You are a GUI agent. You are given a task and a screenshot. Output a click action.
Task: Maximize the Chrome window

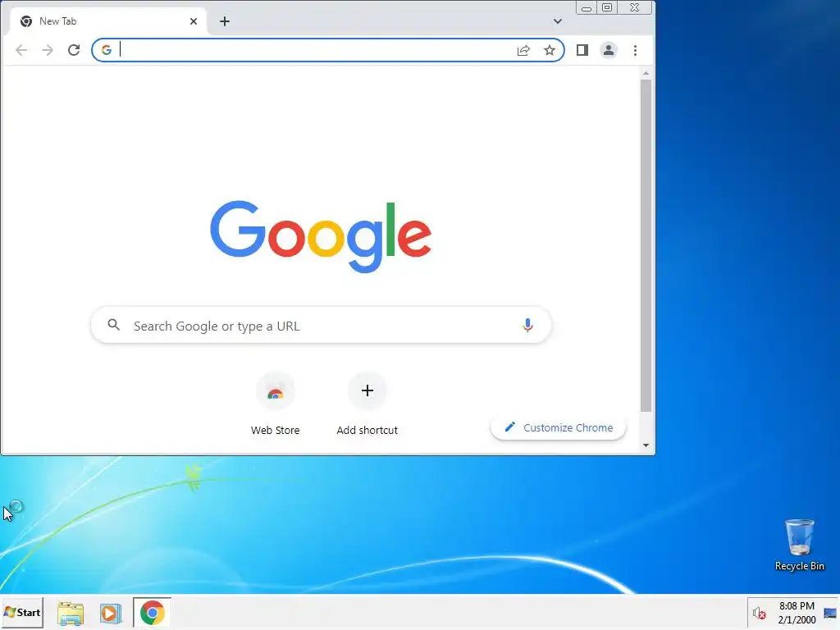pos(607,7)
